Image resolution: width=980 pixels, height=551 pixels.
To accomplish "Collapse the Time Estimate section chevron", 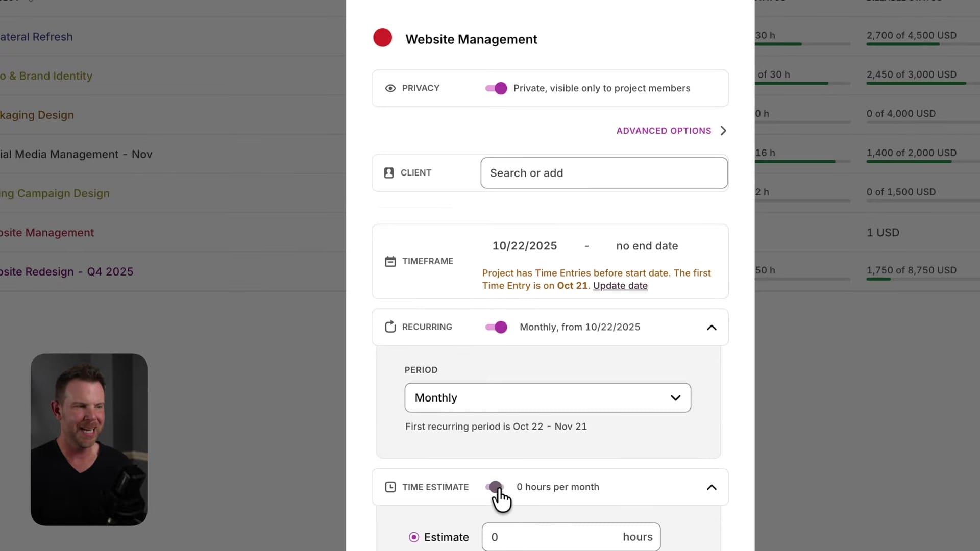I will (712, 487).
